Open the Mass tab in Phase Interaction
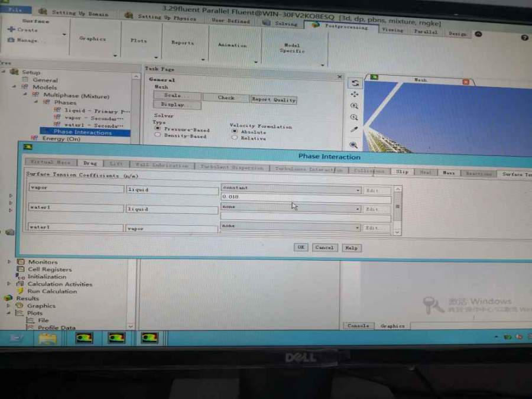532x399 pixels. coord(449,173)
